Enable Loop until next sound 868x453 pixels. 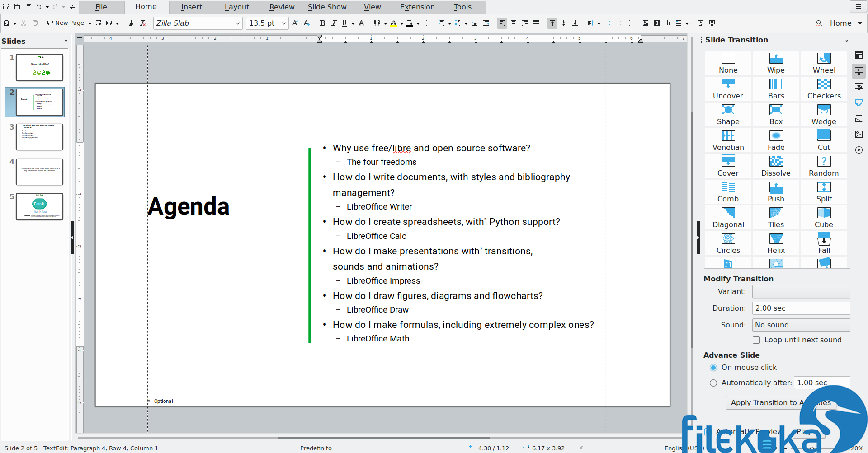point(756,340)
